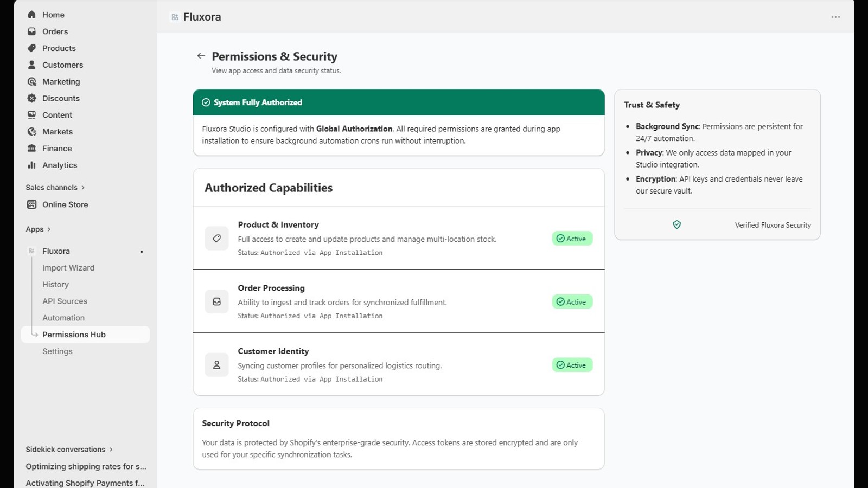Screen dimensions: 868x488
Task: Open the Finance section
Action: [x=57, y=149]
